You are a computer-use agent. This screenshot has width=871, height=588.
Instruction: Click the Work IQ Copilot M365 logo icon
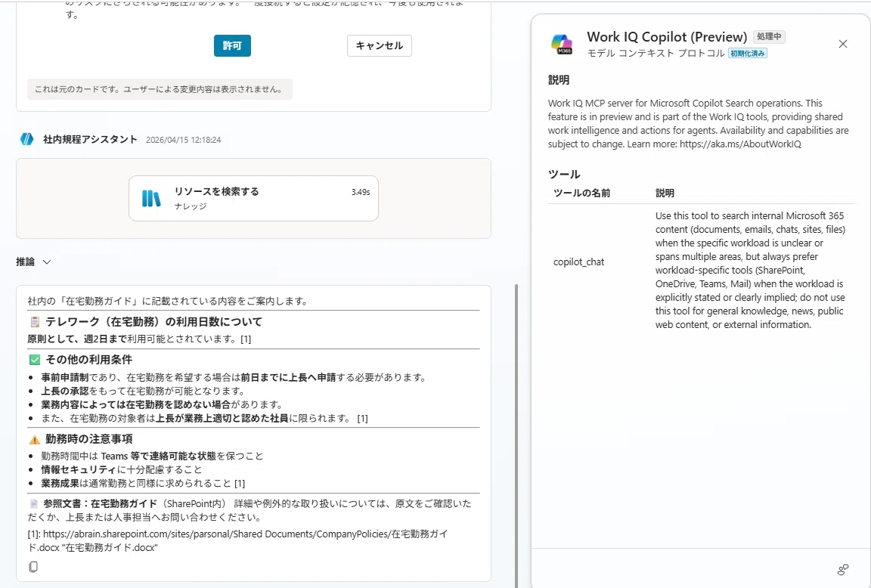(562, 44)
